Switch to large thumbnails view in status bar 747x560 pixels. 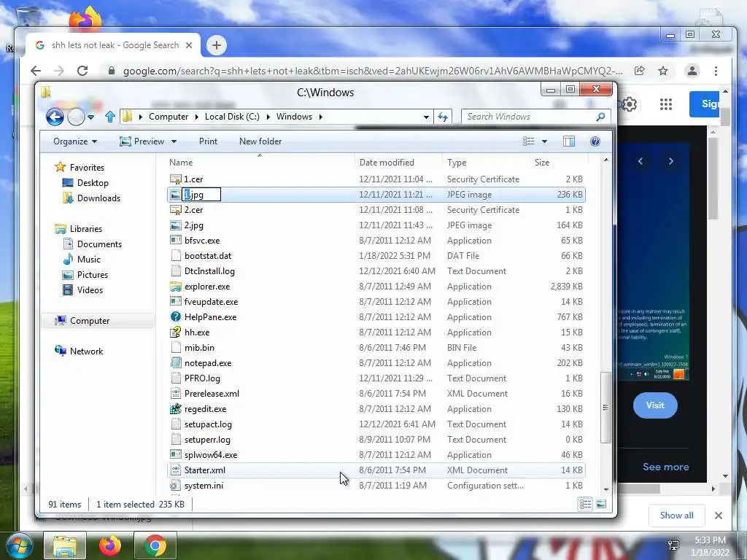coord(601,504)
